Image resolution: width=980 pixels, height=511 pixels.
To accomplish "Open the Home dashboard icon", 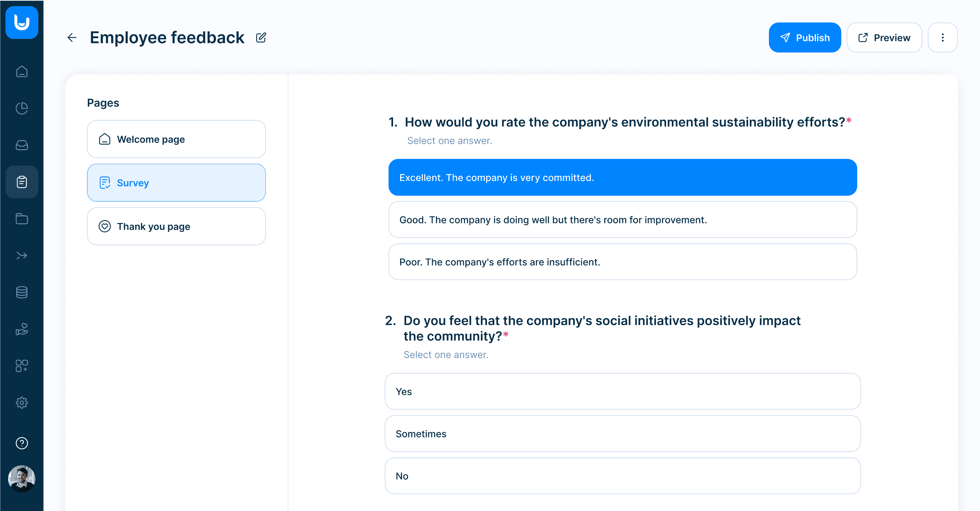I will (x=22, y=71).
